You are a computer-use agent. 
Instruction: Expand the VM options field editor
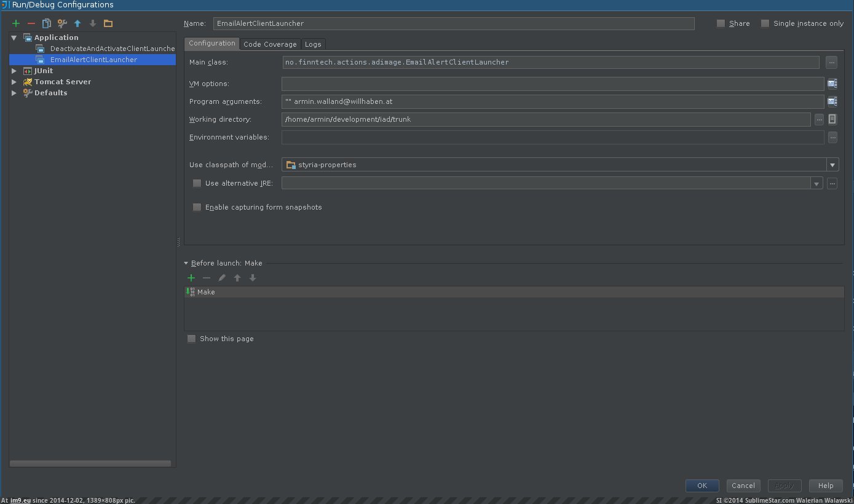pyautogui.click(x=832, y=84)
